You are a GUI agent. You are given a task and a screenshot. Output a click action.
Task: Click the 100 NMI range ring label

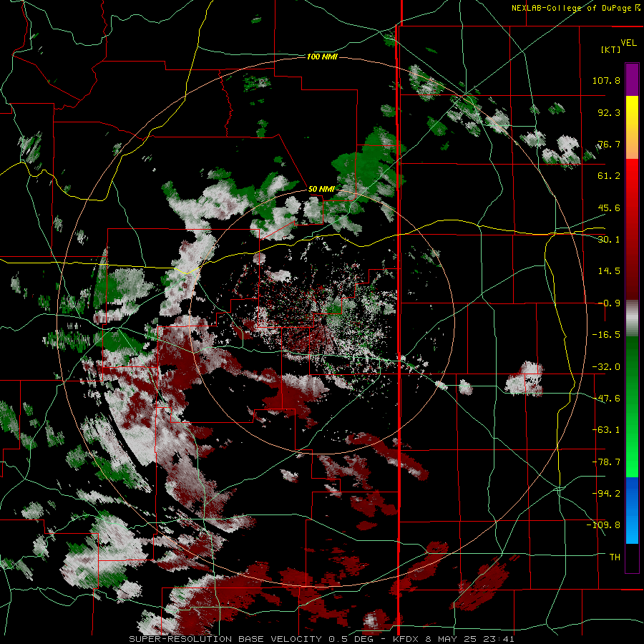pyautogui.click(x=322, y=57)
